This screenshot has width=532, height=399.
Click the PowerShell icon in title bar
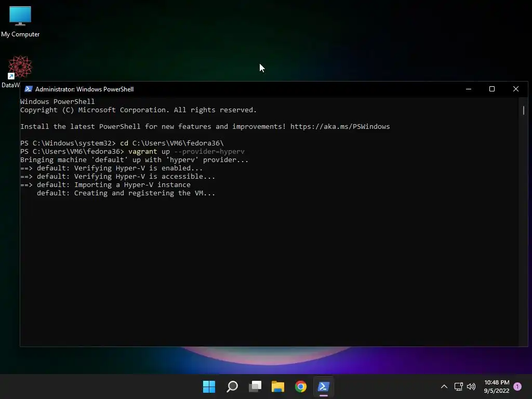point(29,89)
